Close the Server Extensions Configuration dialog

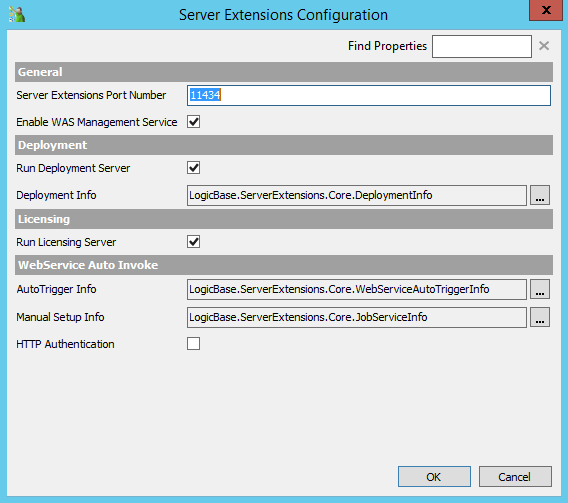[x=546, y=10]
